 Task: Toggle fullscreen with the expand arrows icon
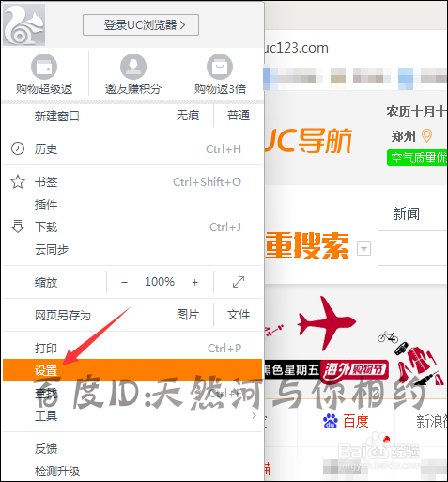[x=239, y=282]
